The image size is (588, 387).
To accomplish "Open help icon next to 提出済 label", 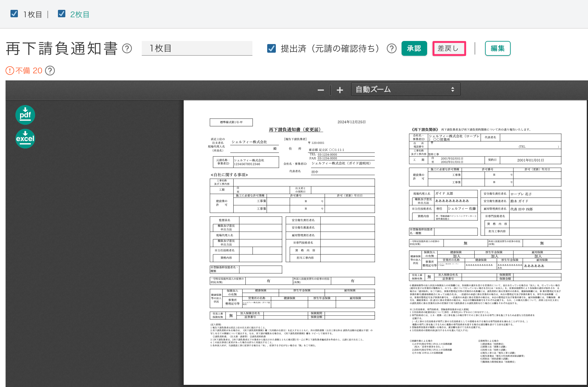I will pyautogui.click(x=391, y=48).
